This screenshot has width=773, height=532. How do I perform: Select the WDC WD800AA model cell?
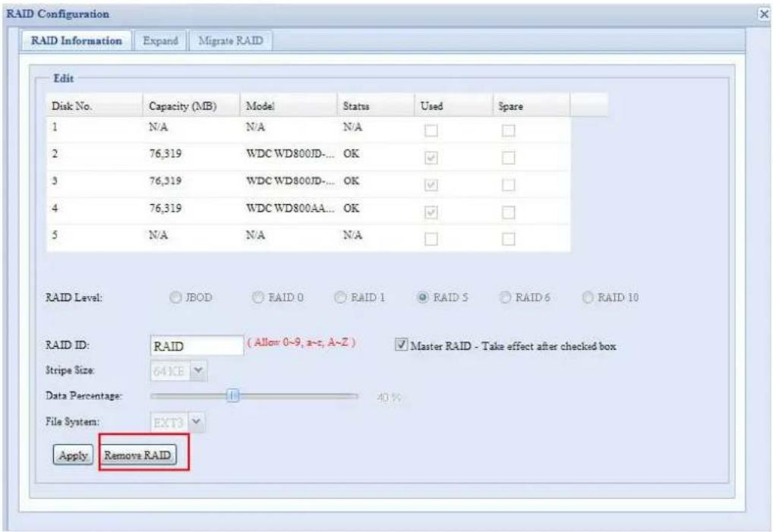tap(290, 209)
